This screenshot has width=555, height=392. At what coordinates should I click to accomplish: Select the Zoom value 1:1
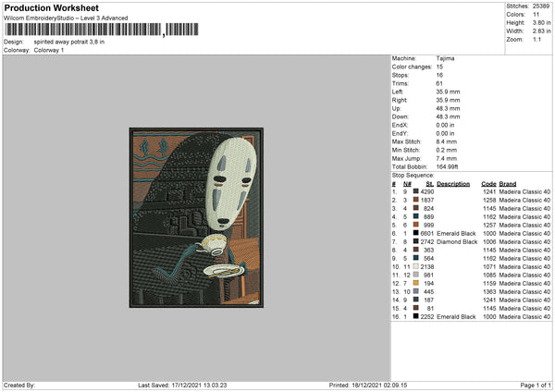point(536,40)
